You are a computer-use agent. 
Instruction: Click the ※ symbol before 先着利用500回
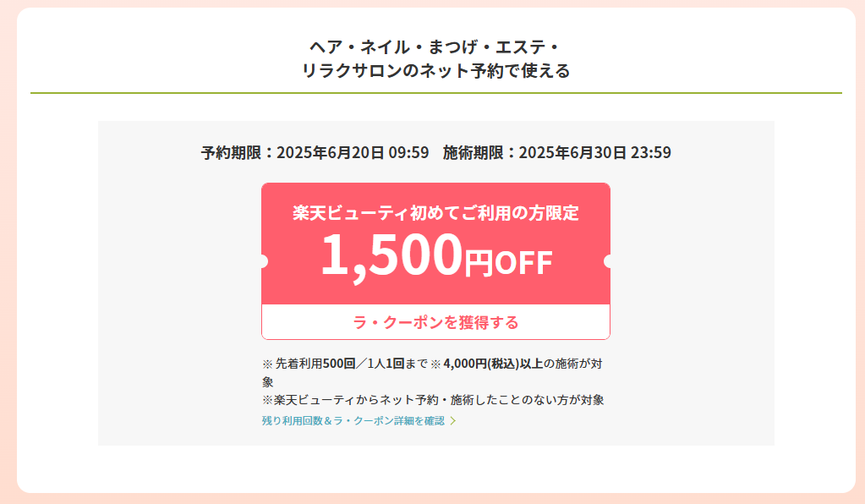[267, 364]
